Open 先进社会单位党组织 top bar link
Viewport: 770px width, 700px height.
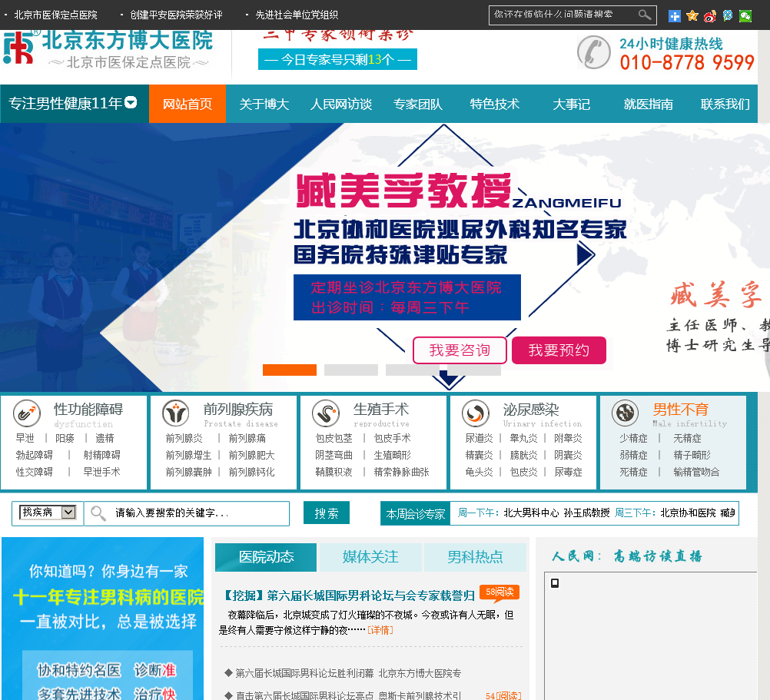pos(297,15)
